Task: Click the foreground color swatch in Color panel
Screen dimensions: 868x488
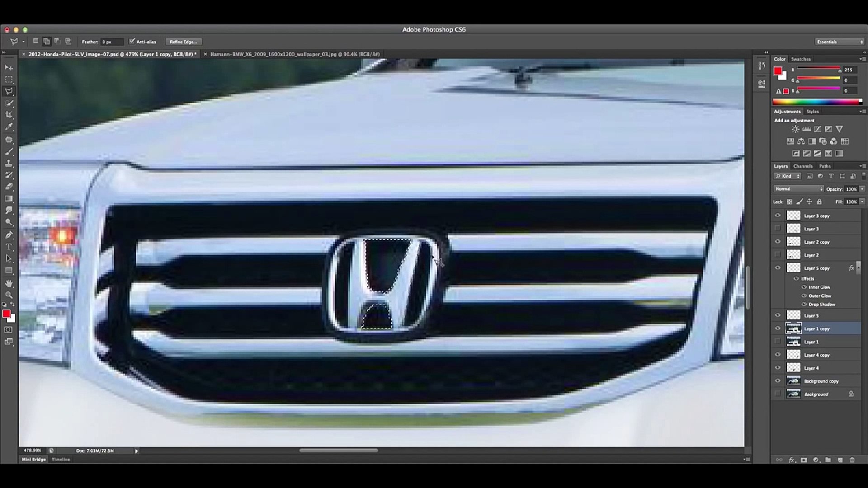Action: coord(778,71)
